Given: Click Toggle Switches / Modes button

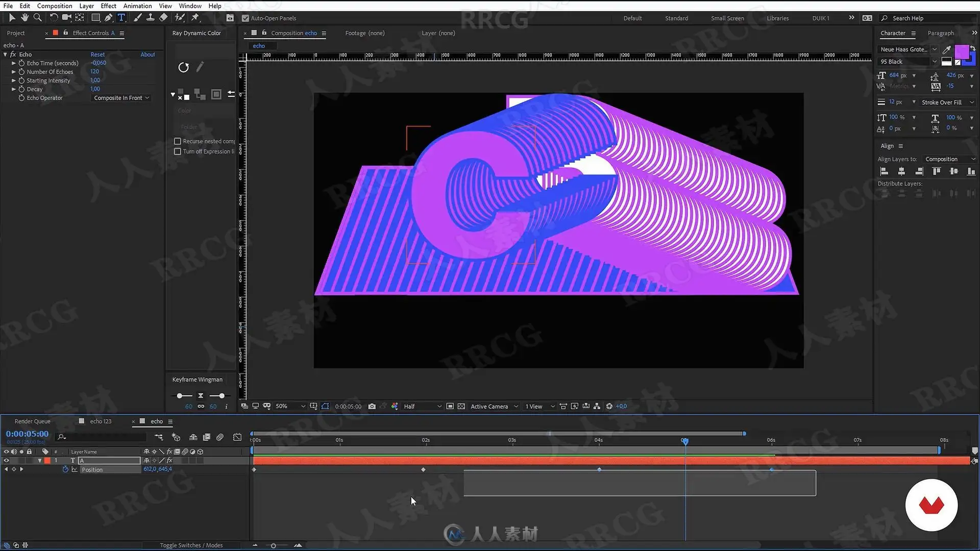Looking at the screenshot, I should [191, 545].
